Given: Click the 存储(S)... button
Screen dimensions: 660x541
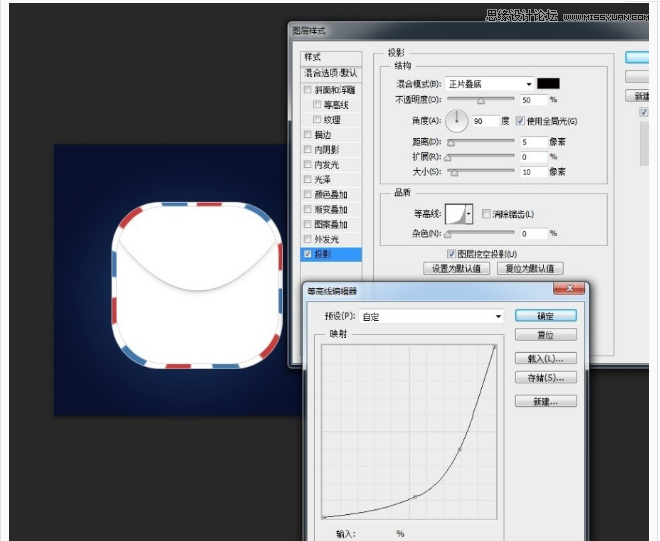Looking at the screenshot, I should click(x=546, y=378).
